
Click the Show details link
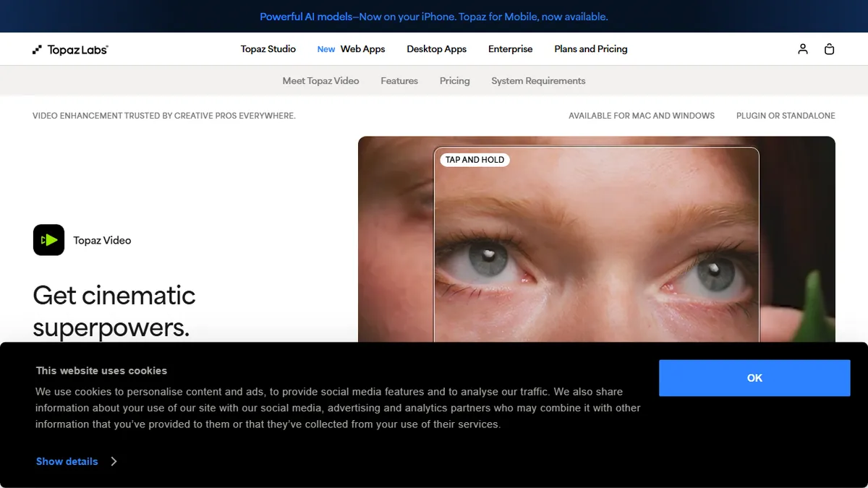67,461
